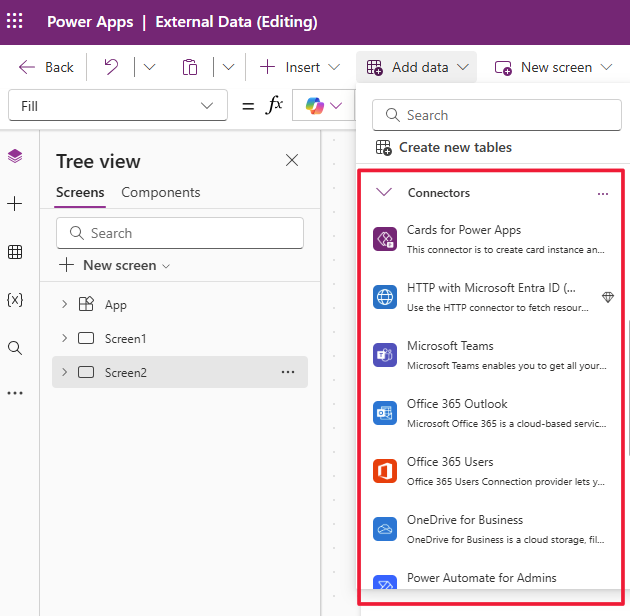Click the Insert plus icon in left rail
The width and height of the screenshot is (630, 616).
(15, 204)
